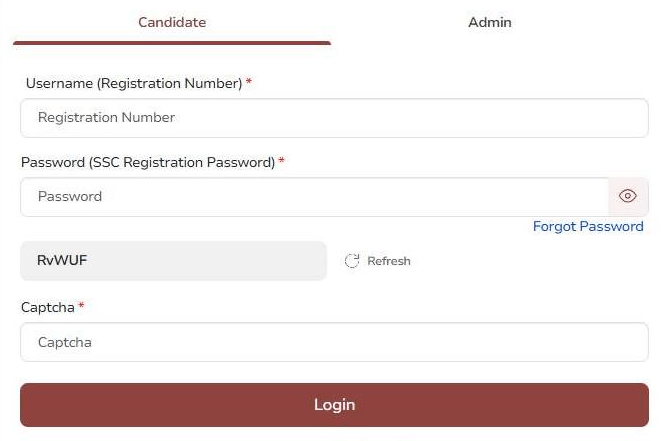The height and width of the screenshot is (441, 664).
Task: Click the Registration Number placeholder text
Action: pyautogui.click(x=106, y=118)
